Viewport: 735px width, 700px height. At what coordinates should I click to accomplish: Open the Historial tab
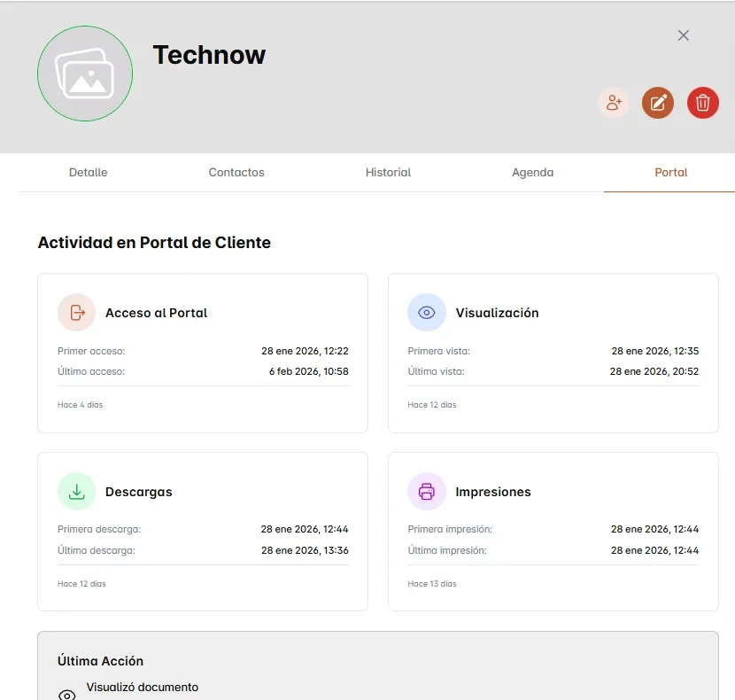[388, 172]
